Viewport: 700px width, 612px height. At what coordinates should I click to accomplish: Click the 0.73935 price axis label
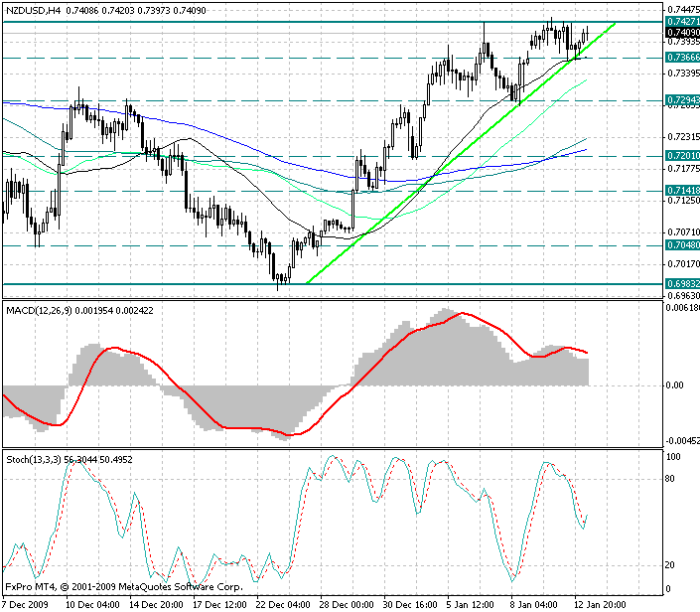coord(683,42)
